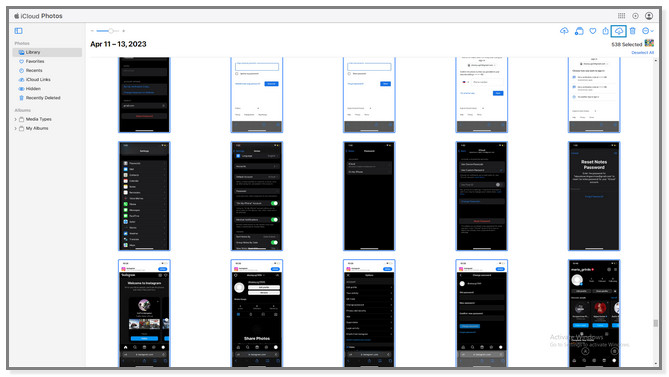Open Recently Deleted in the sidebar
Viewport: 669px width, 377px height.
(43, 98)
